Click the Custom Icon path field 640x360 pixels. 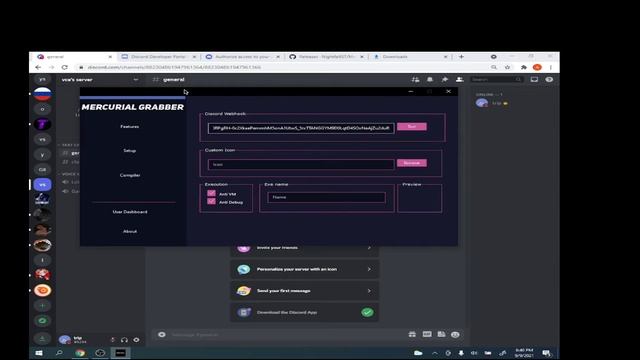point(301,164)
